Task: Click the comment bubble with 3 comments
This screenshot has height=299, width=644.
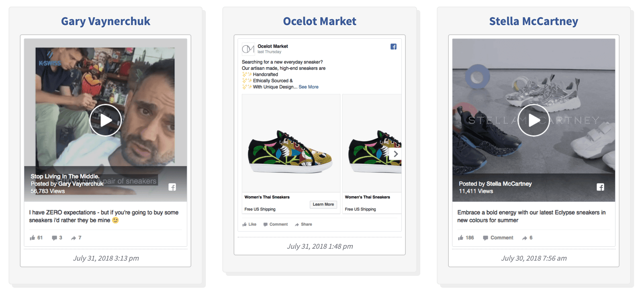Action: pyautogui.click(x=55, y=238)
